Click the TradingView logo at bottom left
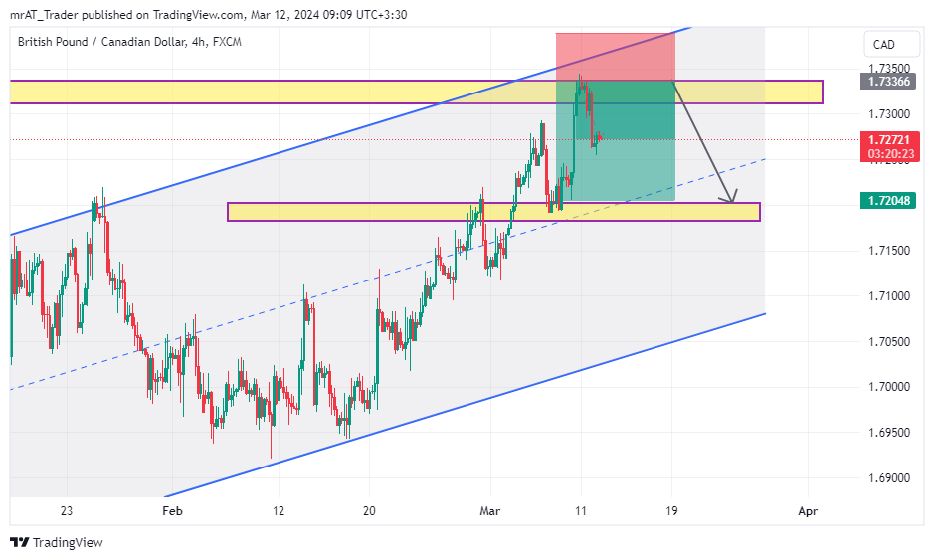The width and height of the screenshot is (934, 560). [57, 542]
